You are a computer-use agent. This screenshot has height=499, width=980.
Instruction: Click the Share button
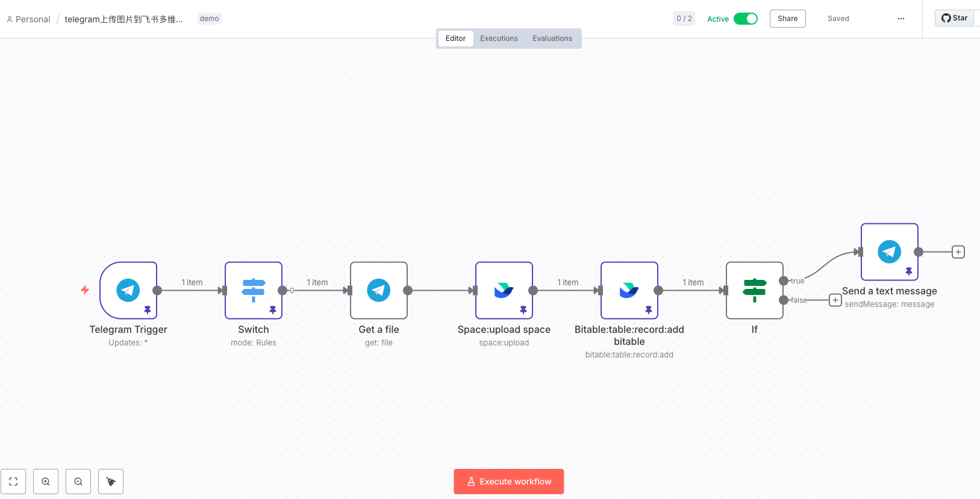click(x=787, y=19)
